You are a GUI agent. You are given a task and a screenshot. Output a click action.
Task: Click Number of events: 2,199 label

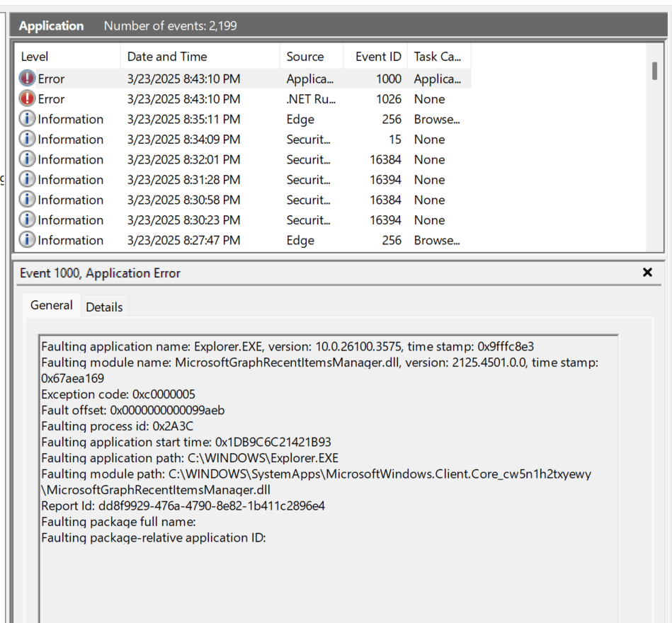pos(170,25)
